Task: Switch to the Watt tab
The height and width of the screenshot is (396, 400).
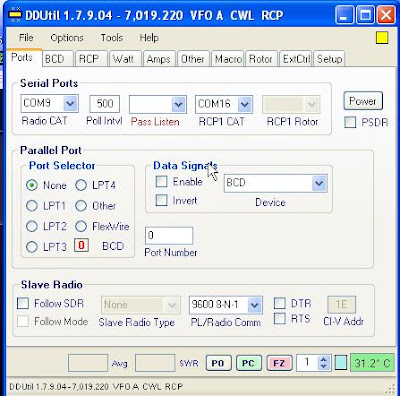Action: click(x=125, y=59)
